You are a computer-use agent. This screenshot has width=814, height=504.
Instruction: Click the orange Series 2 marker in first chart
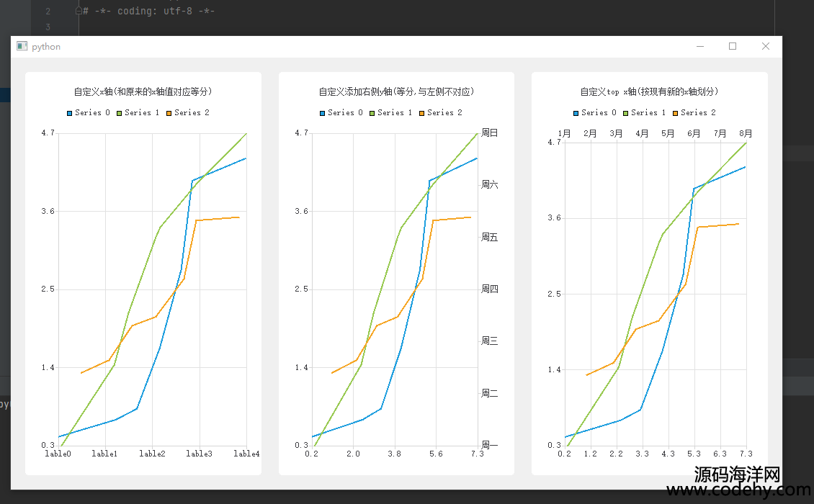169,113
